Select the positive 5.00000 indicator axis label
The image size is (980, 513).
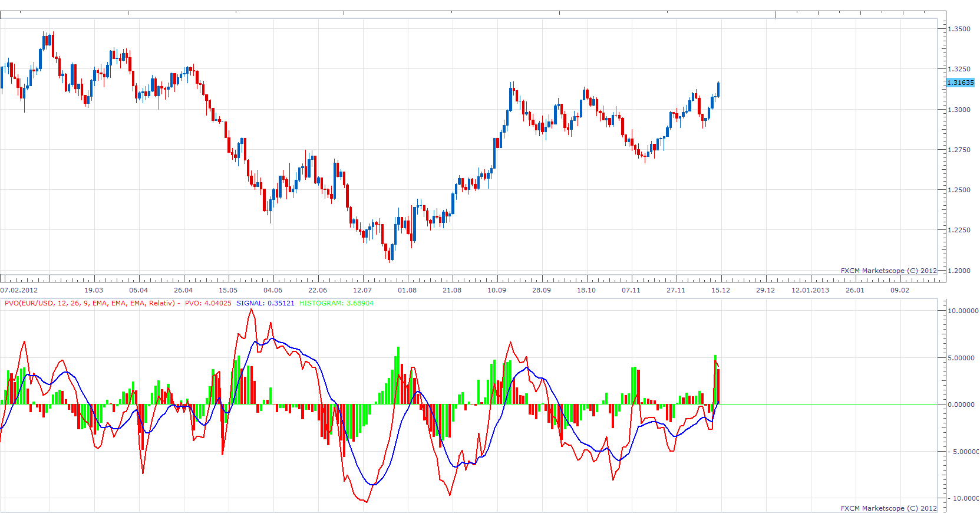point(961,358)
